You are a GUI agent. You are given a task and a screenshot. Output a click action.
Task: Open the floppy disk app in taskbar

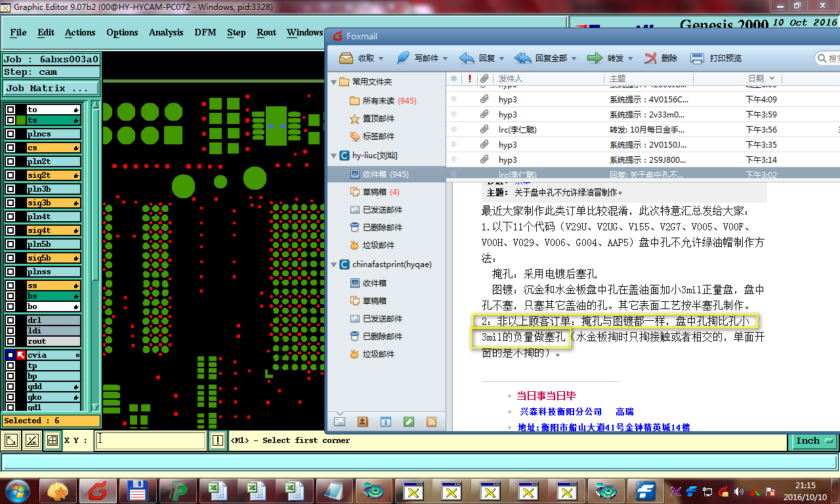point(137,490)
